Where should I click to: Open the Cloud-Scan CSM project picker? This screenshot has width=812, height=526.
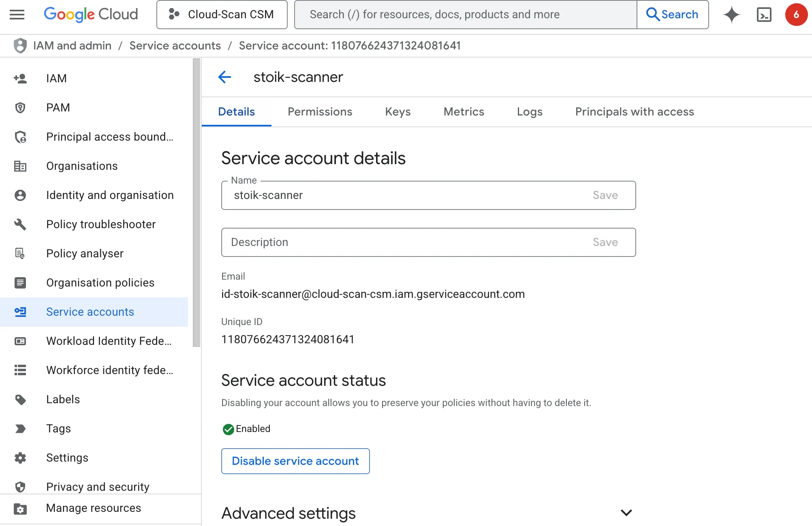click(x=222, y=15)
